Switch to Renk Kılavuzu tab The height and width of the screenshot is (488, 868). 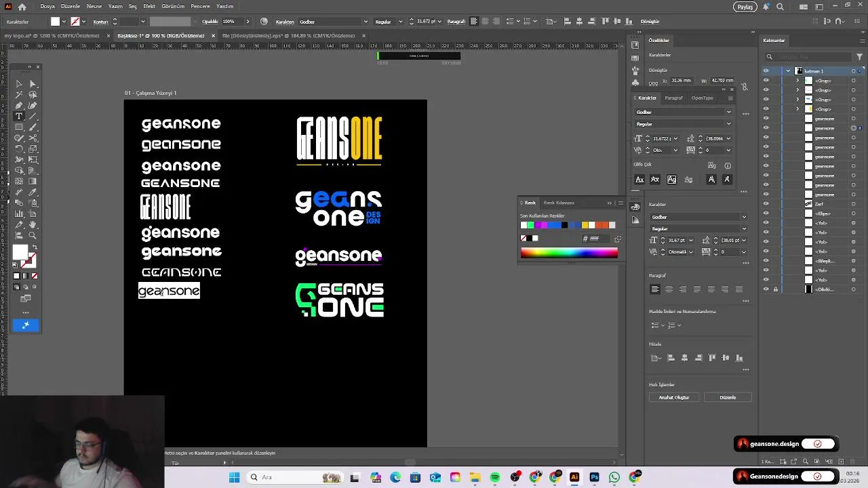click(559, 203)
